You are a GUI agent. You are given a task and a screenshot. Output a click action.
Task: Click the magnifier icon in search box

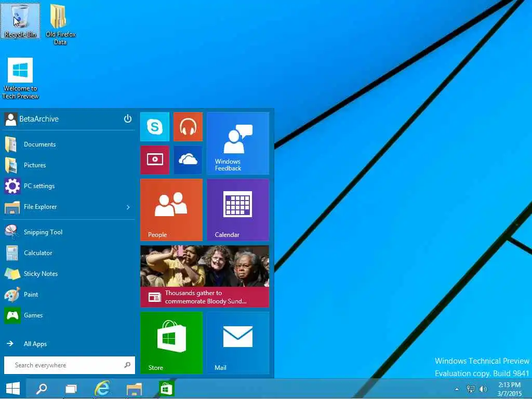tap(128, 365)
